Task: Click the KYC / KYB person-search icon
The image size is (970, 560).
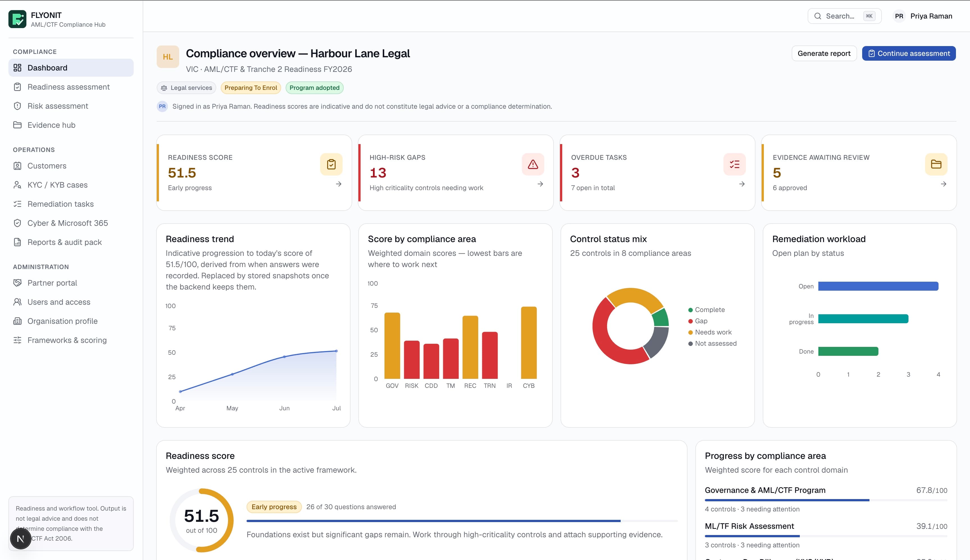Action: point(17,185)
